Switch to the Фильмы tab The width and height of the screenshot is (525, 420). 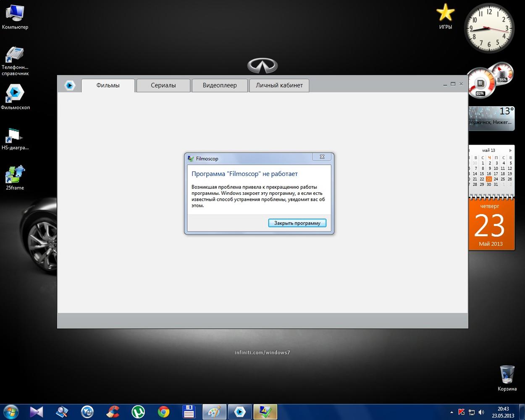pyautogui.click(x=108, y=85)
